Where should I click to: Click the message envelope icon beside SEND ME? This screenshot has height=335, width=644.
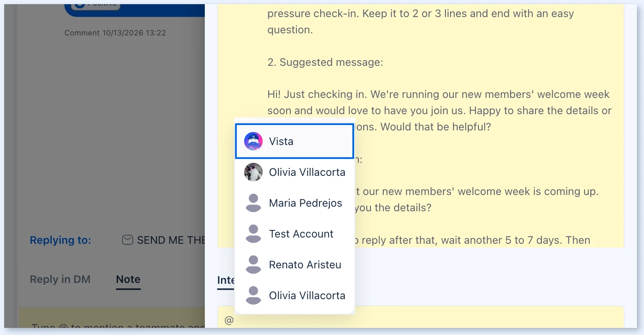click(127, 240)
